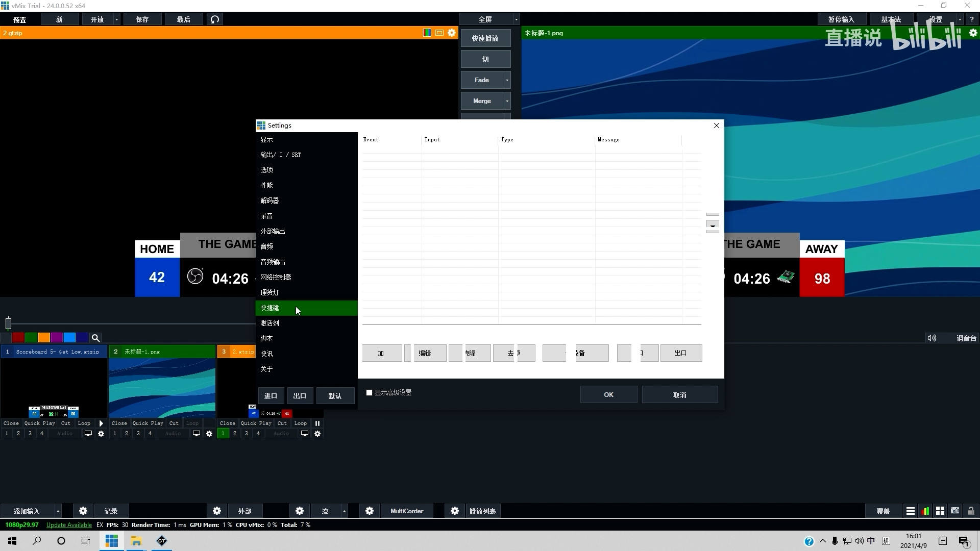Enable 显示高级设置 checkbox
Viewport: 980px width, 551px height.
point(369,392)
